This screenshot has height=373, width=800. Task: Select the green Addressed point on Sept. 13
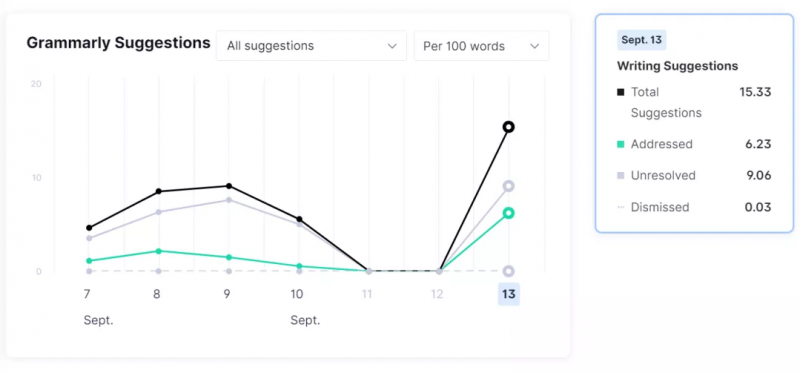pyautogui.click(x=508, y=213)
